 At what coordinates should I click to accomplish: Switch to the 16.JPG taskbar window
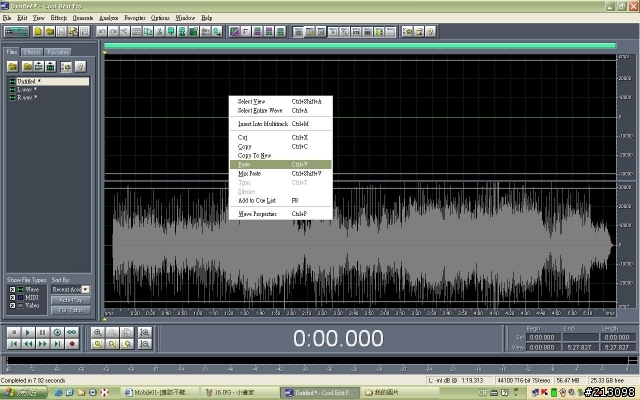point(241,393)
